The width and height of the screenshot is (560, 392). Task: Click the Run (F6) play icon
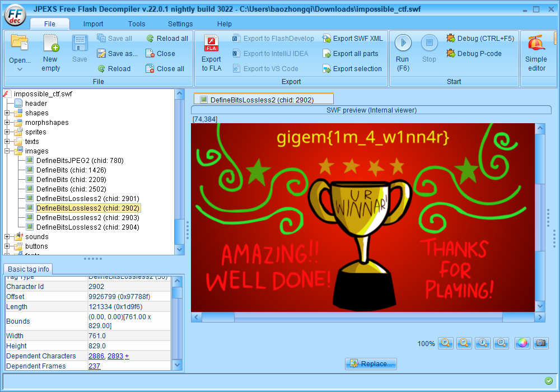tap(403, 43)
